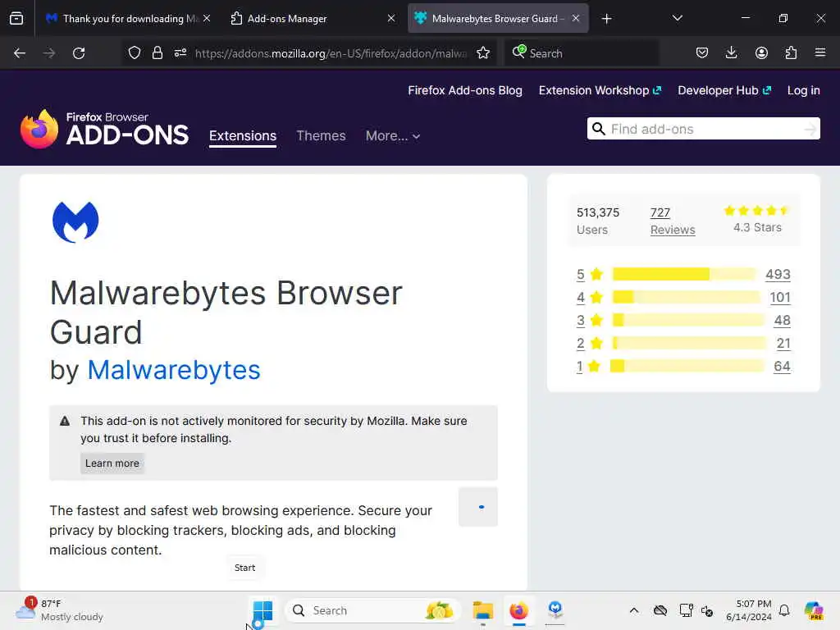
Task: Select the Themes menu item
Action: pyautogui.click(x=321, y=135)
